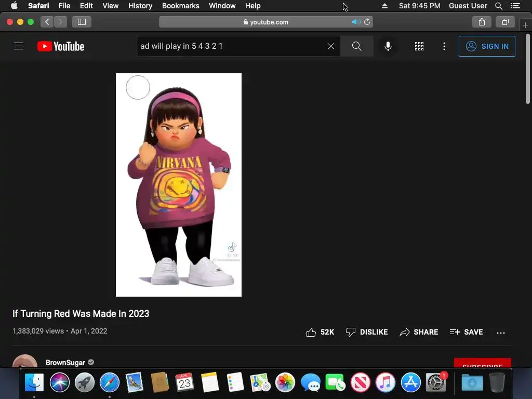Show the Safari tab overview
The image size is (532, 399).
pos(506,22)
